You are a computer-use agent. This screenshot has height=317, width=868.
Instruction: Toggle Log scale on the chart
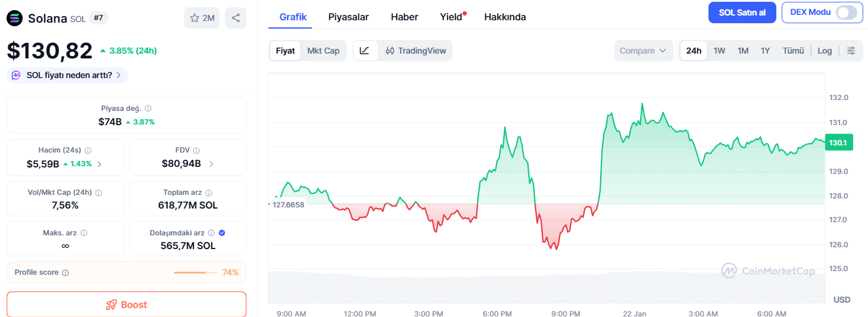click(825, 51)
